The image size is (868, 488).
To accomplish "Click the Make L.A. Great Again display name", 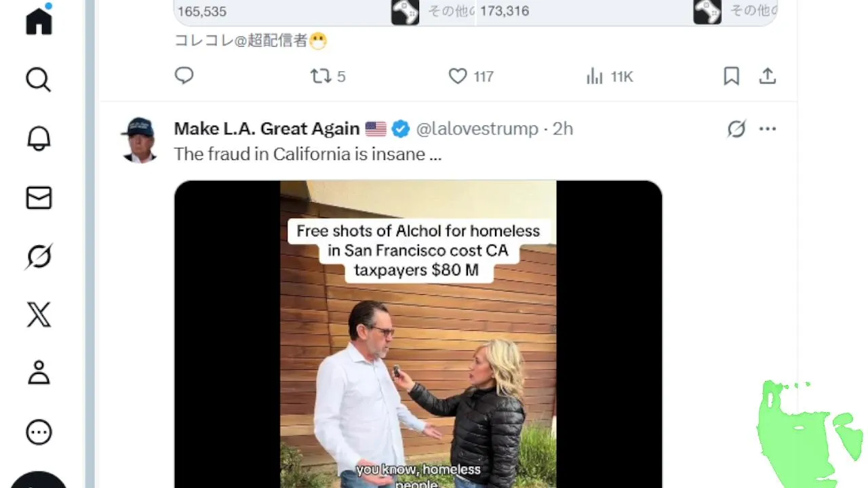I will click(267, 129).
